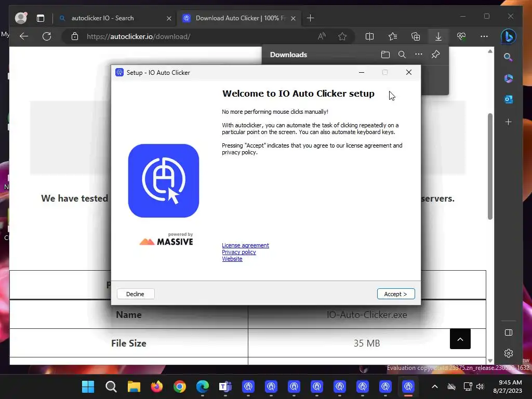Search downloads in Downloads panel
This screenshot has height=399, width=532.
pyautogui.click(x=402, y=55)
